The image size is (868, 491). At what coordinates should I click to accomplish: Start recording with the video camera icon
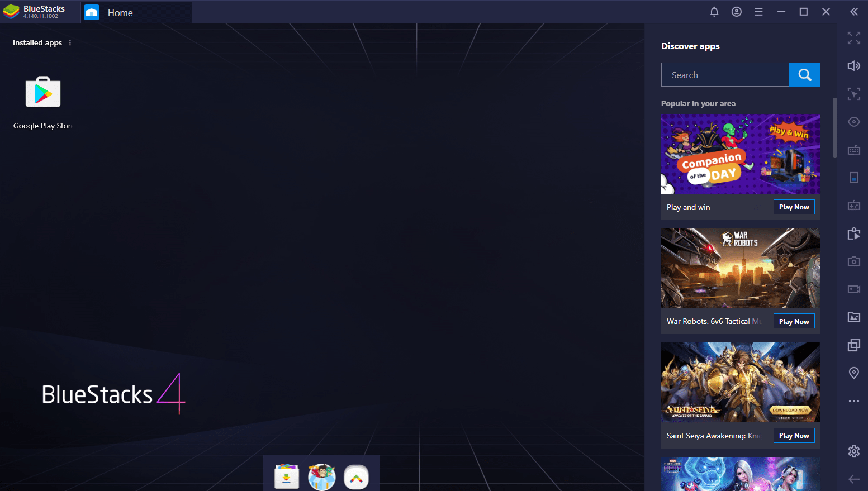click(x=853, y=289)
